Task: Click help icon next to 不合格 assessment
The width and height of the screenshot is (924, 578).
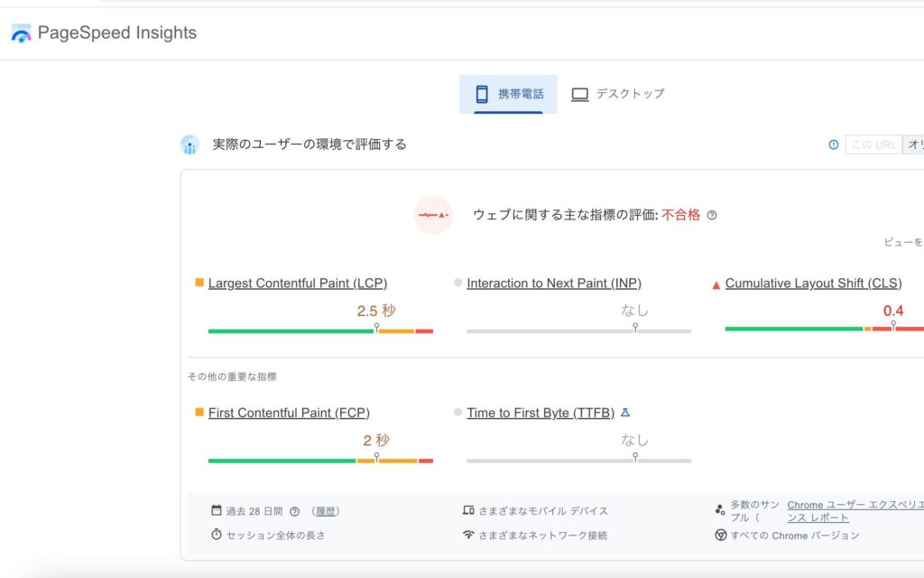Action: [x=712, y=215]
